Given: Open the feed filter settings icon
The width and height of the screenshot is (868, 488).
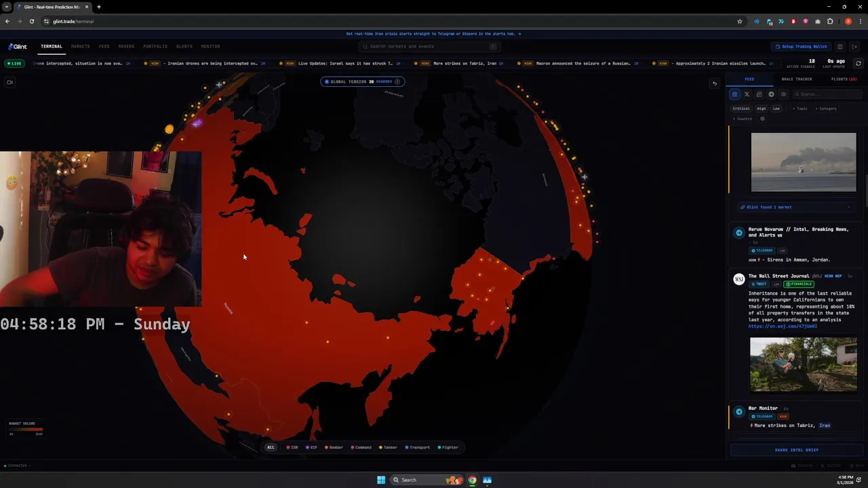Looking at the screenshot, I should click(x=762, y=119).
